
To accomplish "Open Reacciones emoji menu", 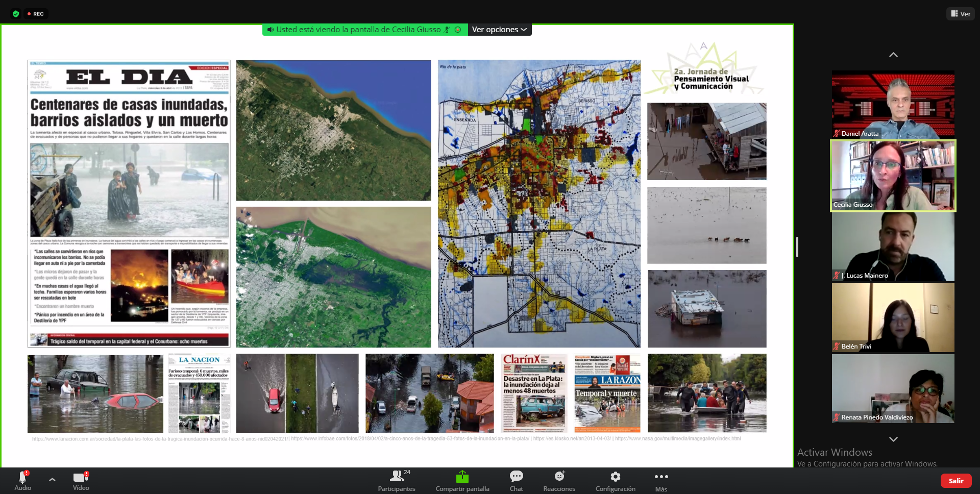I will click(x=559, y=481).
